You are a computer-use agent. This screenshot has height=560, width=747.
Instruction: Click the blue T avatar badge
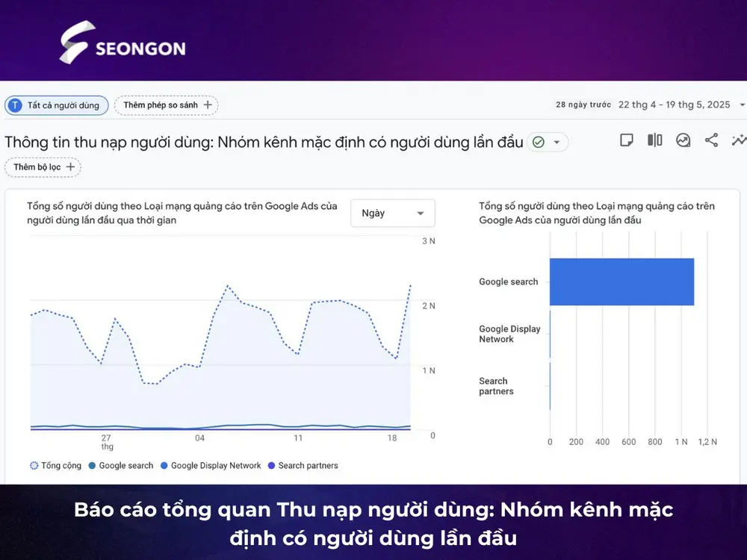pos(15,105)
